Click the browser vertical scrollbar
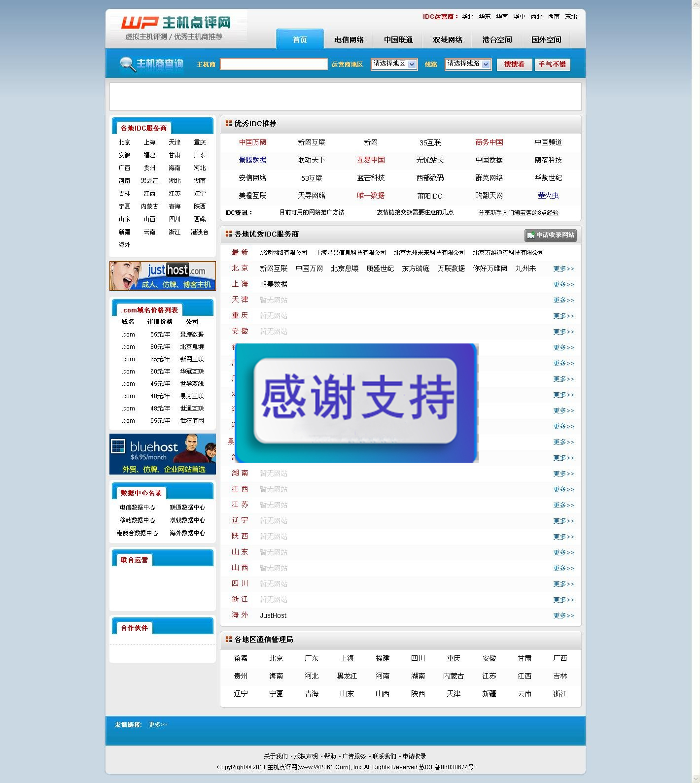This screenshot has width=700, height=783. (x=696, y=391)
